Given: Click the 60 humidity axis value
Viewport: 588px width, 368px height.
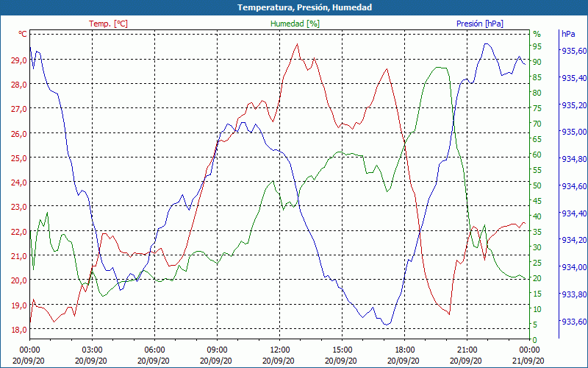Looking at the screenshot, I should pyautogui.click(x=537, y=155).
